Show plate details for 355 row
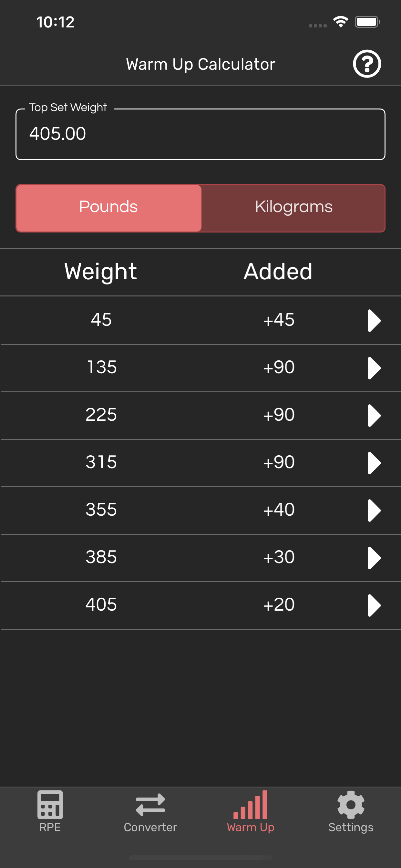Image resolution: width=401 pixels, height=868 pixels. point(374,511)
